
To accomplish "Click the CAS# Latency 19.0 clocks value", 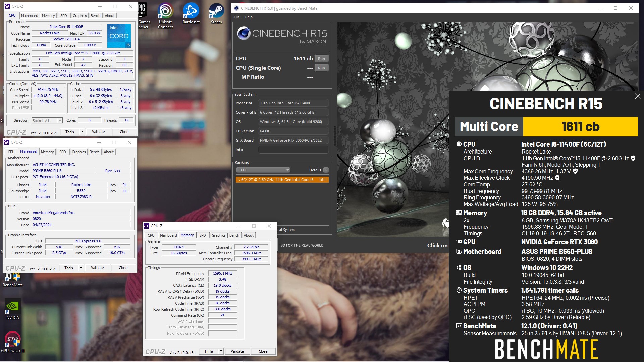I will pyautogui.click(x=222, y=285).
